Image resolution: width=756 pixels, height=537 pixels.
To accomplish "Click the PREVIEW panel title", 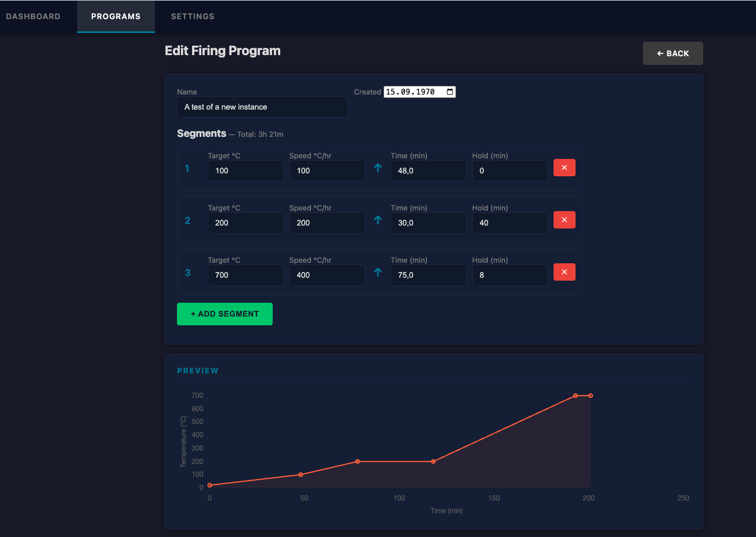I will click(198, 371).
